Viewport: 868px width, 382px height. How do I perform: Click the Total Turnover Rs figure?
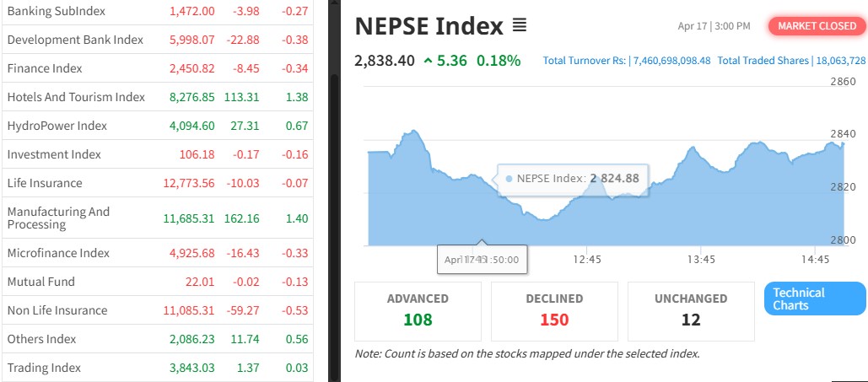click(627, 61)
